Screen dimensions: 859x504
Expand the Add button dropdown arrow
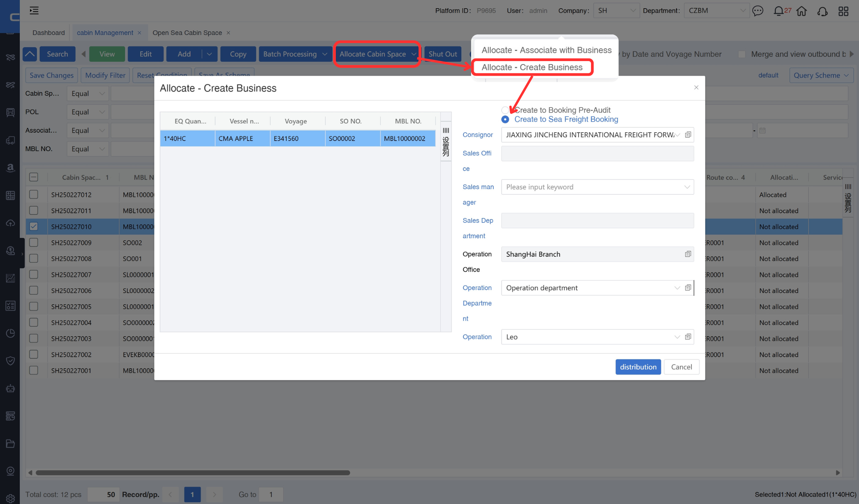point(210,54)
